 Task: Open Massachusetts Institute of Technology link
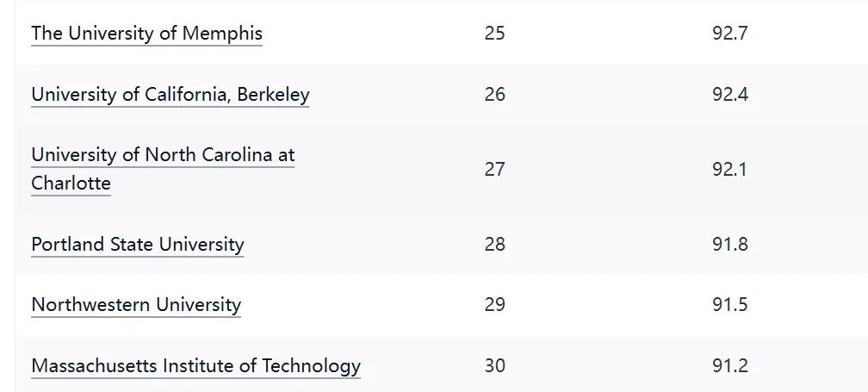196,365
